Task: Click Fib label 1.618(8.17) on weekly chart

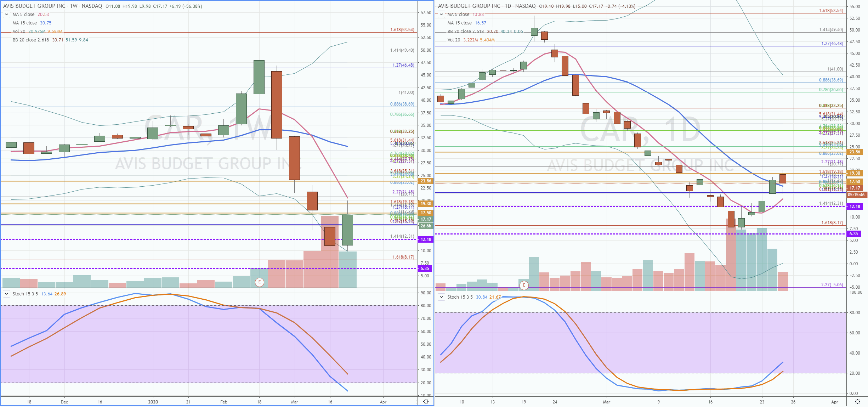Action: tap(403, 257)
